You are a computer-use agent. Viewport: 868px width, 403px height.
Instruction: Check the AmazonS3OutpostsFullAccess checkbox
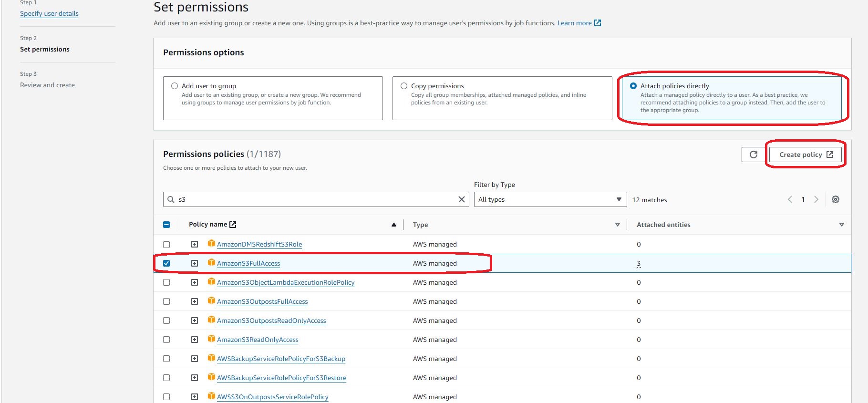tap(166, 301)
